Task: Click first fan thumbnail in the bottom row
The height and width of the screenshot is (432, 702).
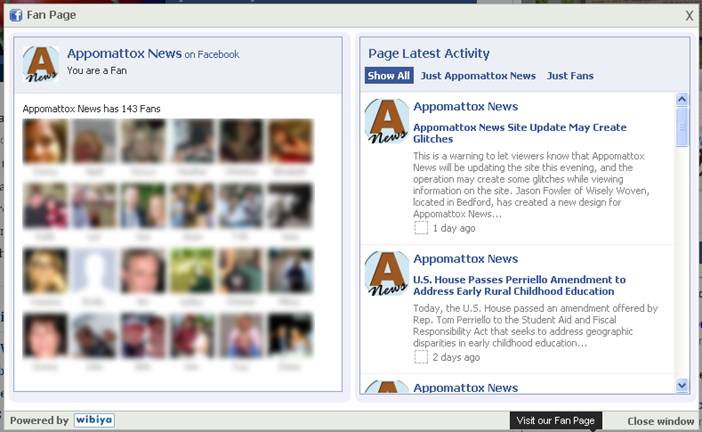Action: click(45, 335)
